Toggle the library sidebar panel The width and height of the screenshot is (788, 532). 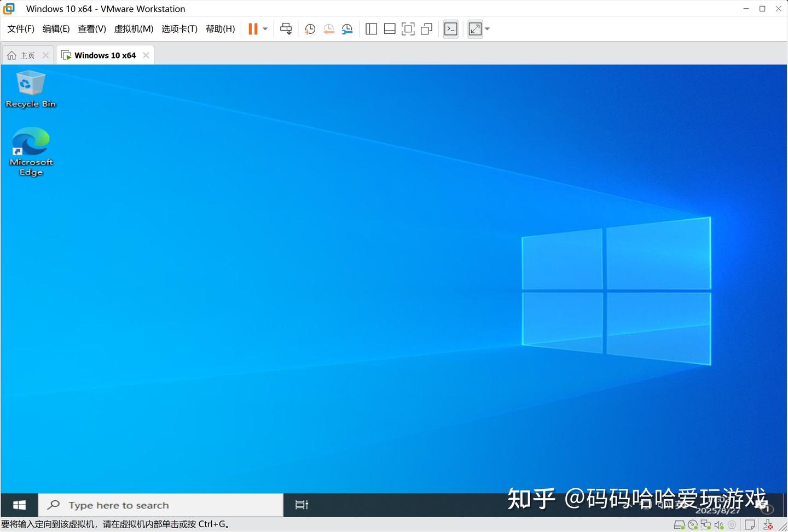click(x=371, y=29)
